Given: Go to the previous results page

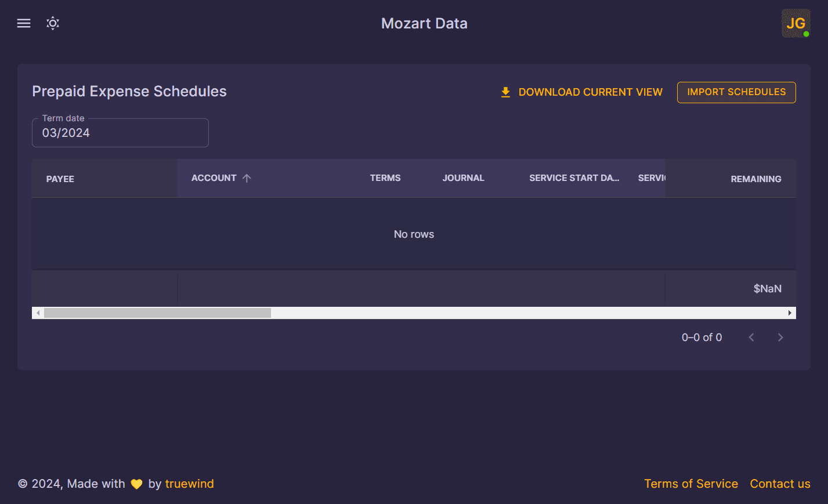Looking at the screenshot, I should pyautogui.click(x=751, y=337).
